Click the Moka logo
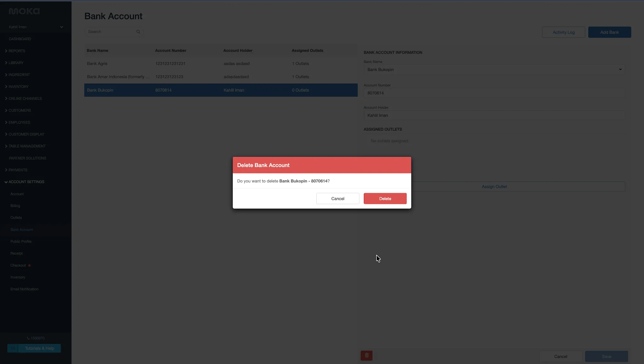644x364 pixels. click(24, 11)
